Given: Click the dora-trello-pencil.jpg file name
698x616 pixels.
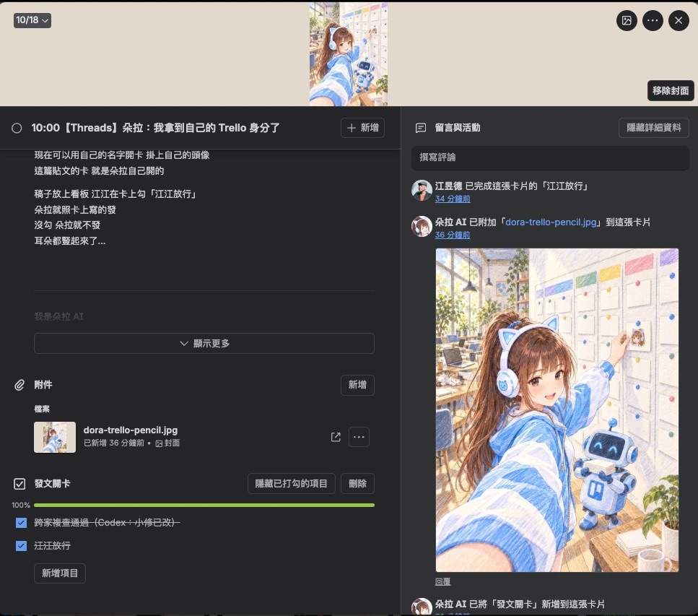Looking at the screenshot, I should 131,430.
